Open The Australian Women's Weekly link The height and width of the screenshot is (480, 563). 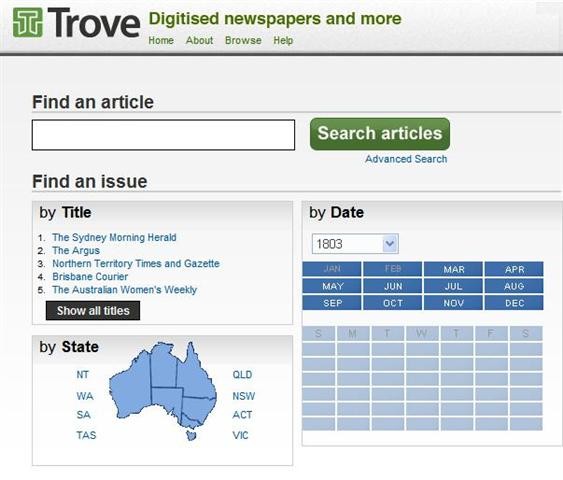[x=124, y=290]
